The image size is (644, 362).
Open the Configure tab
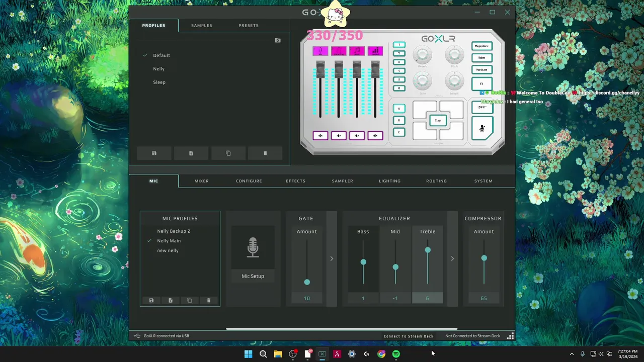249,181
